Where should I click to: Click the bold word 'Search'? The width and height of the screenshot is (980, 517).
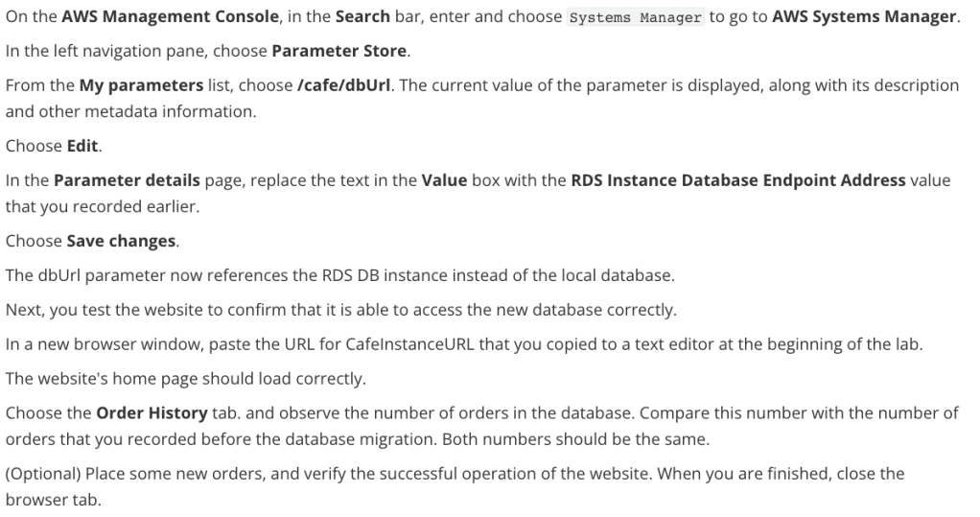click(x=363, y=17)
